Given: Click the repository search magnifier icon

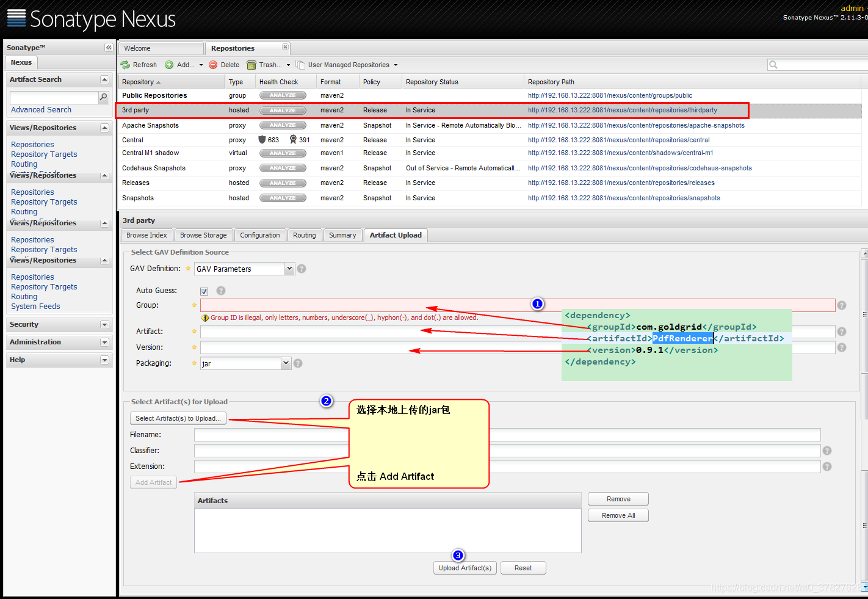Looking at the screenshot, I should coord(773,65).
